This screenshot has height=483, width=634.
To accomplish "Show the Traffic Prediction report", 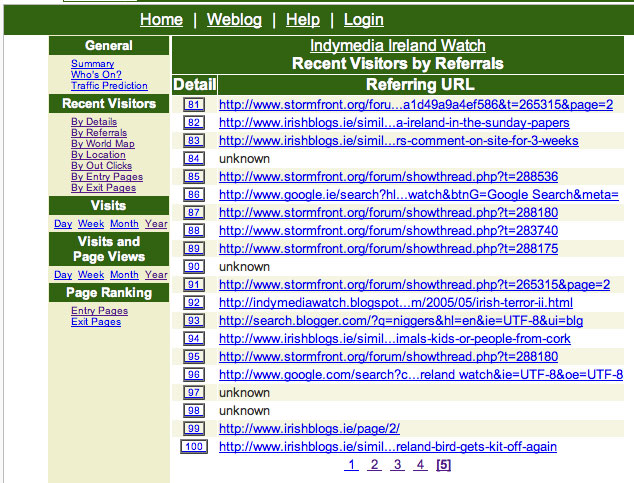I will point(109,86).
